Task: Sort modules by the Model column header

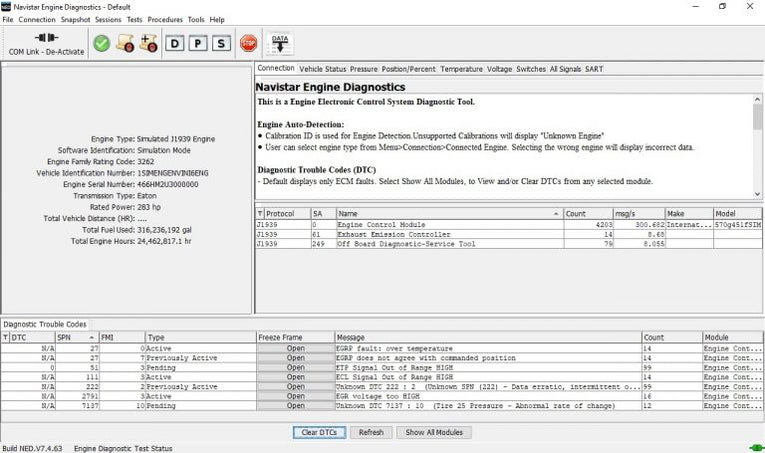Action: tap(738, 214)
